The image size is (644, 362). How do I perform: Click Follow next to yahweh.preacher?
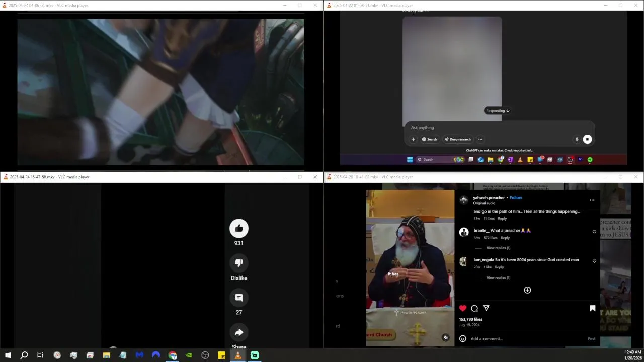click(516, 198)
